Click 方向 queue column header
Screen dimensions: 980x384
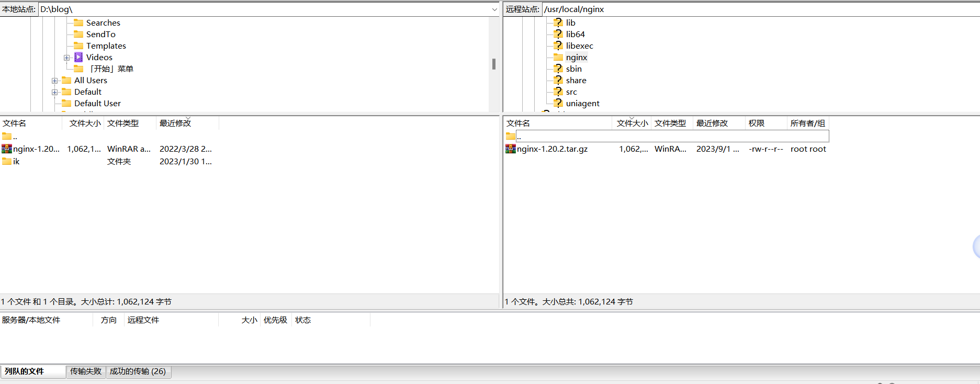(x=109, y=320)
